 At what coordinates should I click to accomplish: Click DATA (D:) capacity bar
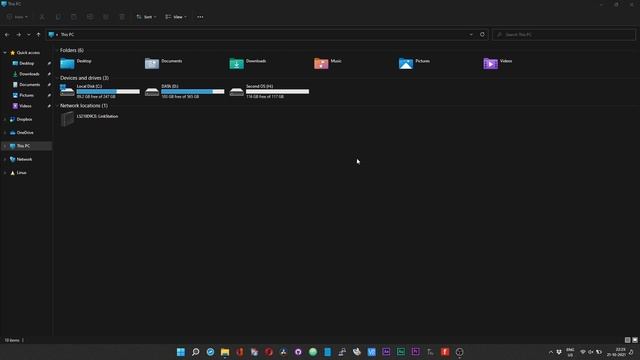point(193,91)
